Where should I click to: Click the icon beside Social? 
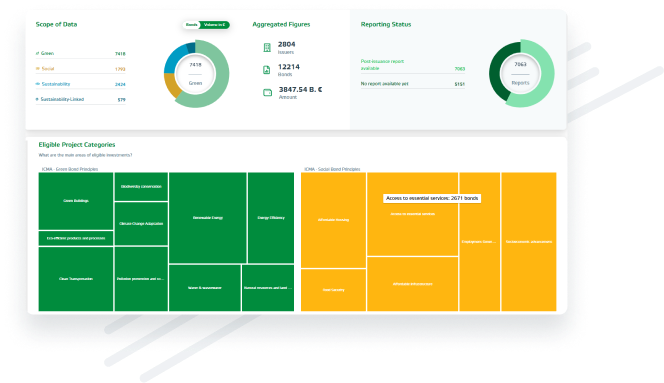[37, 69]
